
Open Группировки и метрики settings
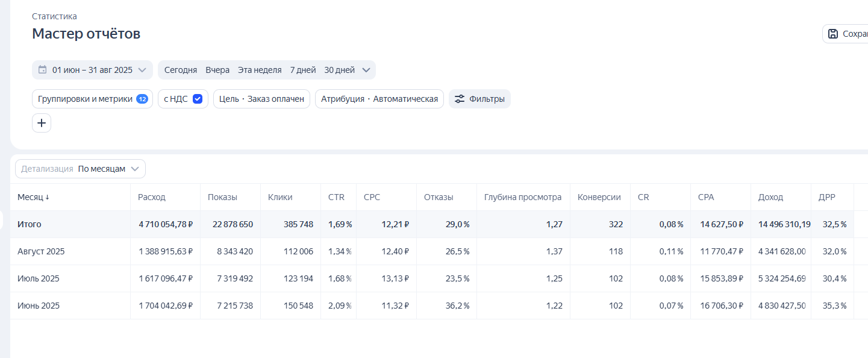tap(85, 99)
